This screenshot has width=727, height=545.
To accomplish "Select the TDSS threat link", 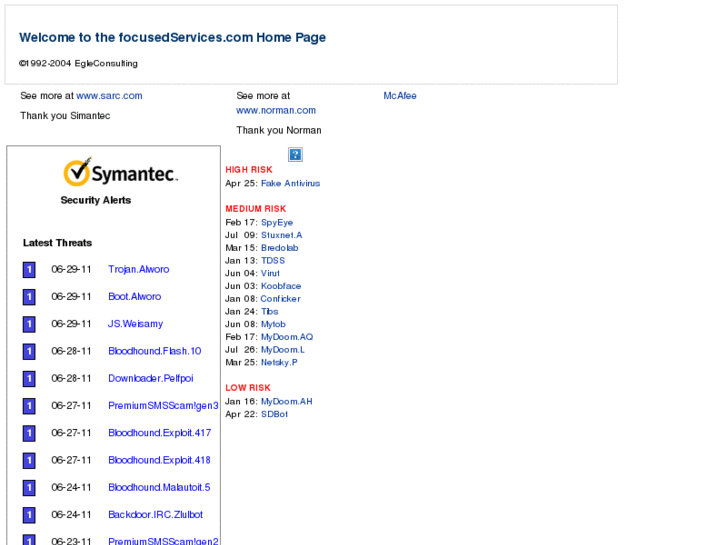I will [x=273, y=261].
